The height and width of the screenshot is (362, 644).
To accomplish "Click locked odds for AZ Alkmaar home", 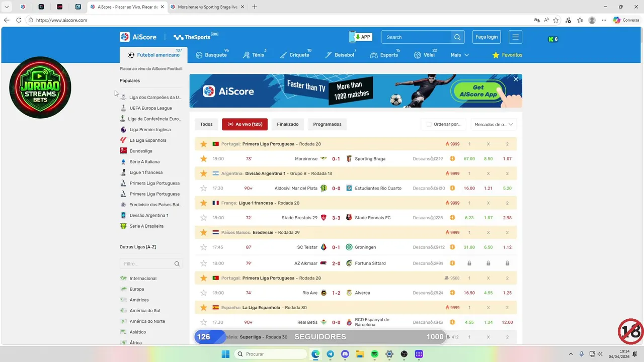I will [469, 263].
